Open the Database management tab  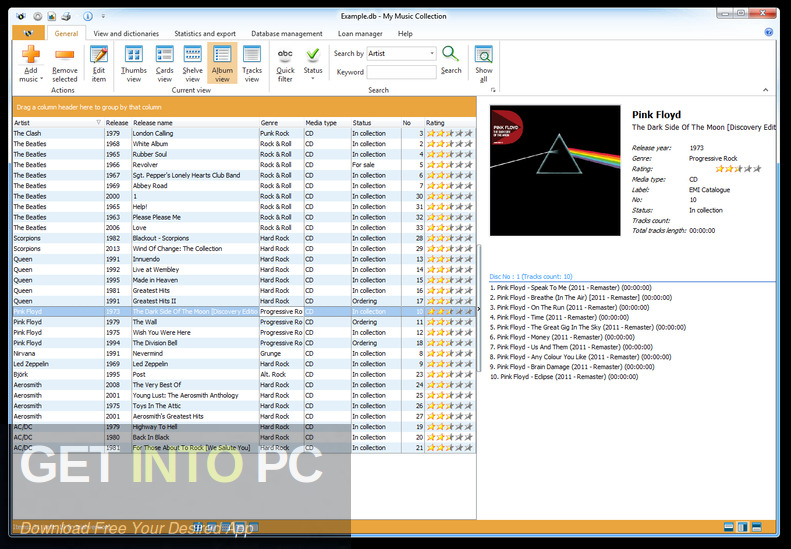(287, 33)
